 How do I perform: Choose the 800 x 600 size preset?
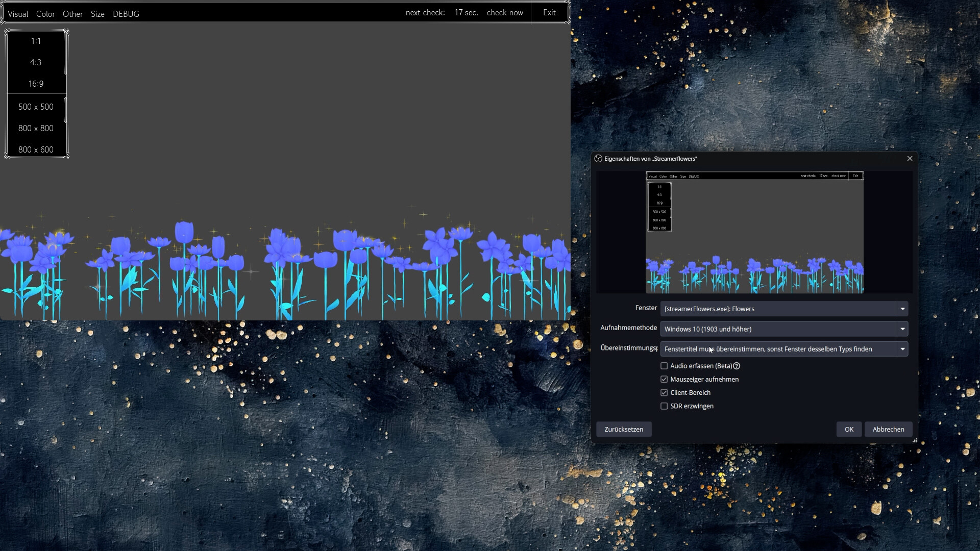[36, 149]
